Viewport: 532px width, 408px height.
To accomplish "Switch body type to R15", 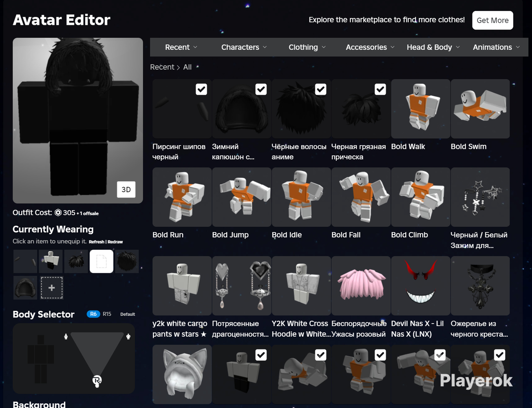I will pyautogui.click(x=107, y=314).
